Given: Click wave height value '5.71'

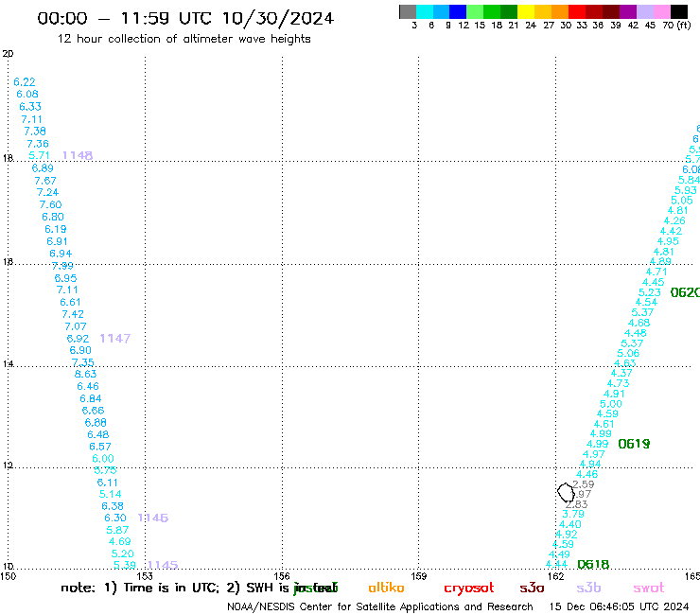Looking at the screenshot, I should click(39, 155).
